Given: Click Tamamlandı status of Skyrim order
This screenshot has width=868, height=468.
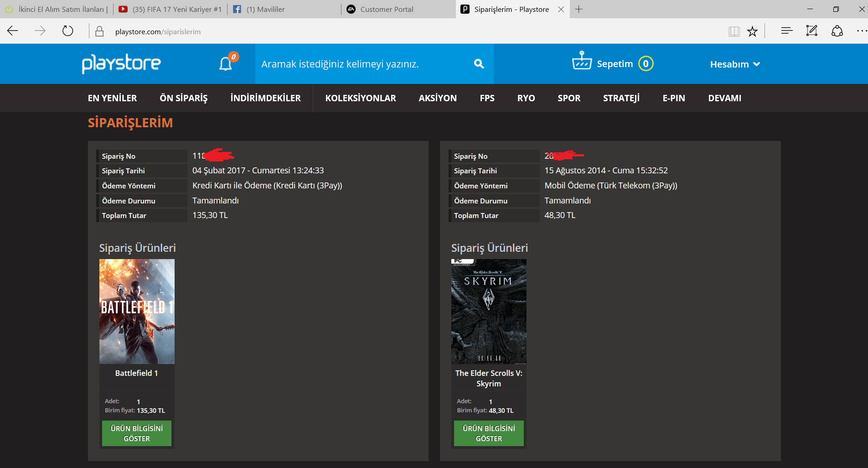Looking at the screenshot, I should pyautogui.click(x=568, y=201).
